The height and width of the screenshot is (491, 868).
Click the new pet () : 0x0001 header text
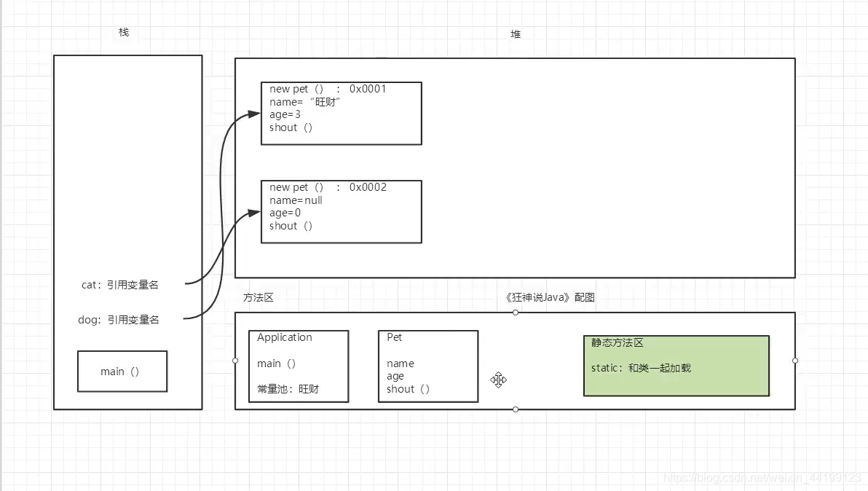[328, 89]
